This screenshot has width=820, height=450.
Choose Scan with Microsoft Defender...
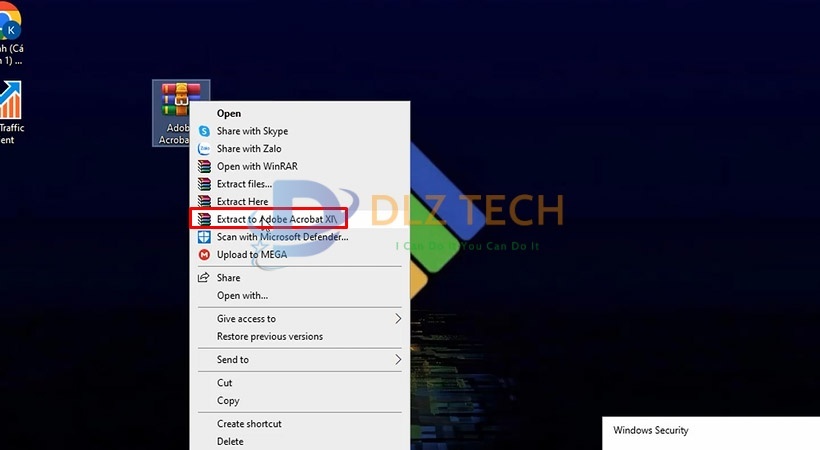(x=299, y=237)
